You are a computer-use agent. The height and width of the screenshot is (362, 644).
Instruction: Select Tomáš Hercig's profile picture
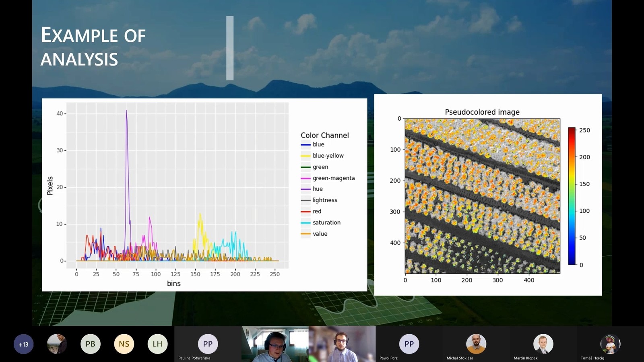(x=610, y=343)
